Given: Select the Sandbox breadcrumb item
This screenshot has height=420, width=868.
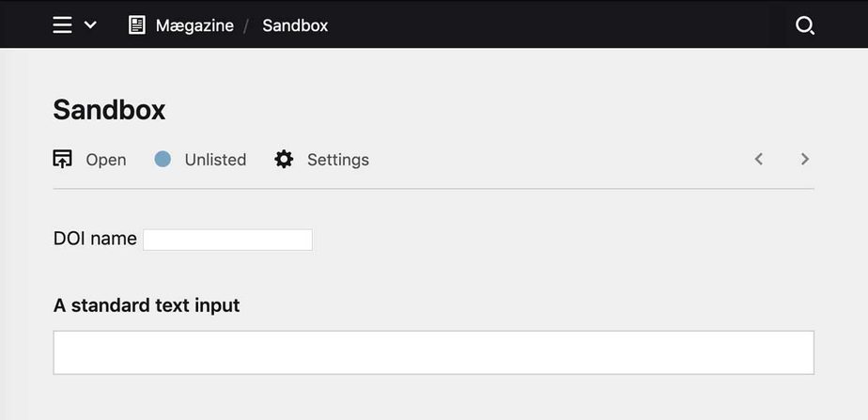Looking at the screenshot, I should pyautogui.click(x=295, y=25).
